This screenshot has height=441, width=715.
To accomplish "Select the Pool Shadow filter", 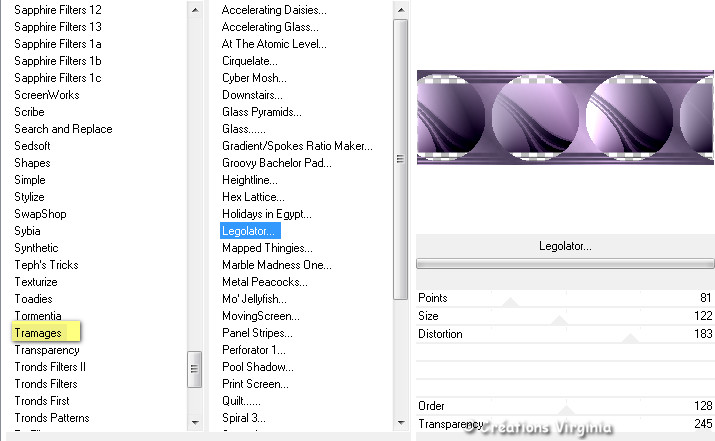I will point(258,367).
